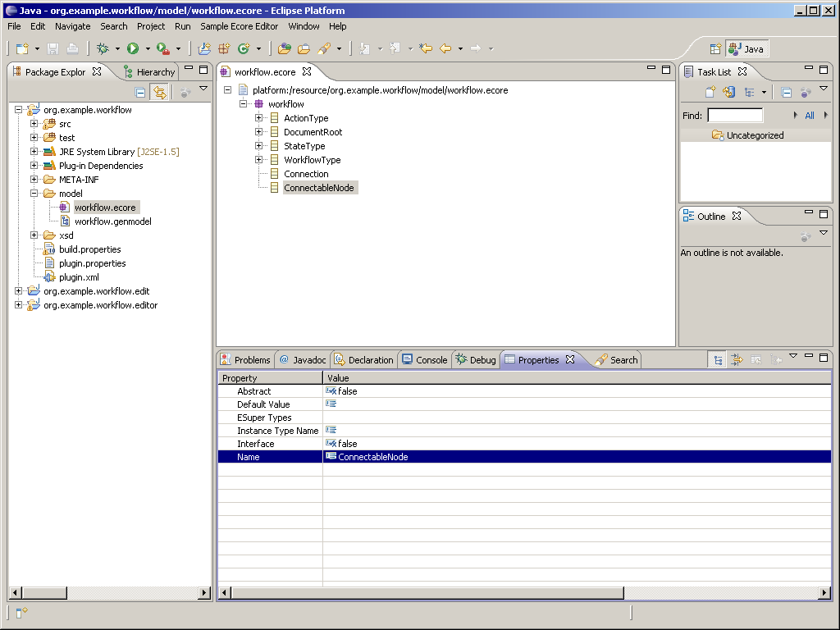Screen dimensions: 840x630
Task: Click the green Run button icon
Action: (x=133, y=48)
